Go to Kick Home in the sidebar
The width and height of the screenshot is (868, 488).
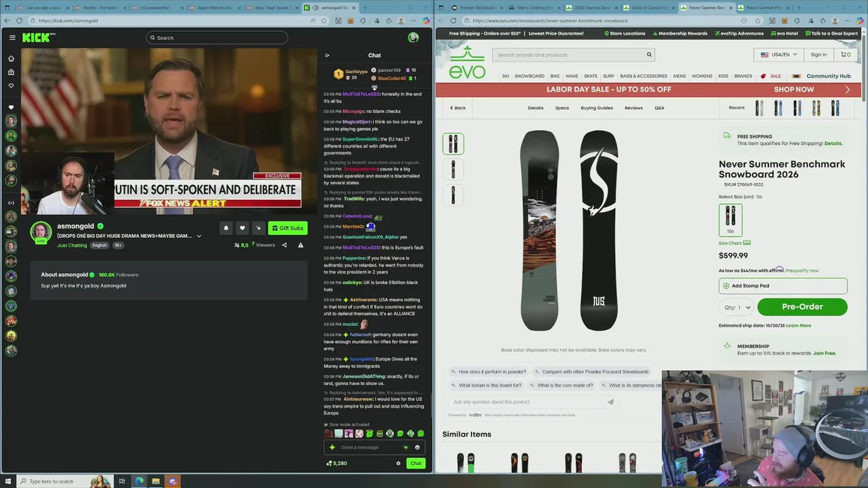point(11,58)
